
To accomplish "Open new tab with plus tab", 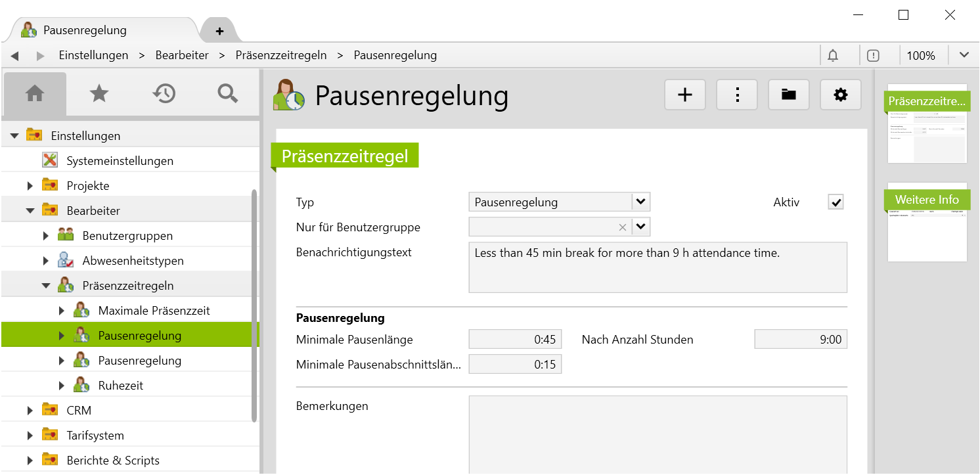I will (219, 31).
